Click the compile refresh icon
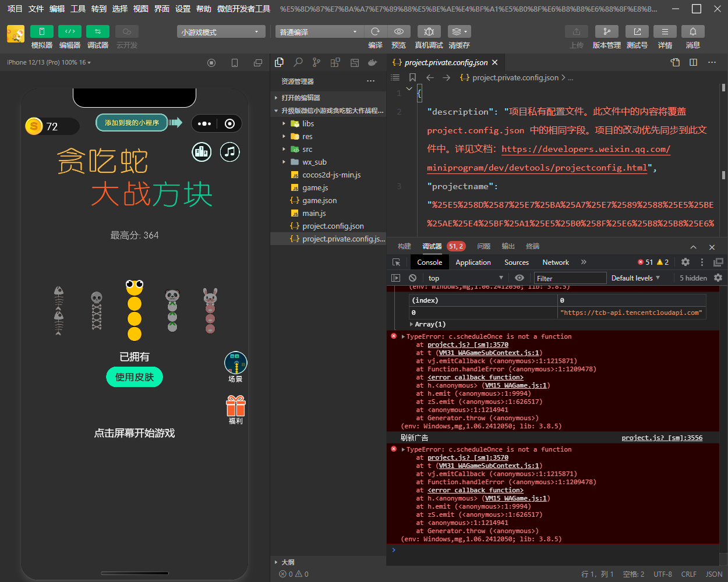 [375, 32]
